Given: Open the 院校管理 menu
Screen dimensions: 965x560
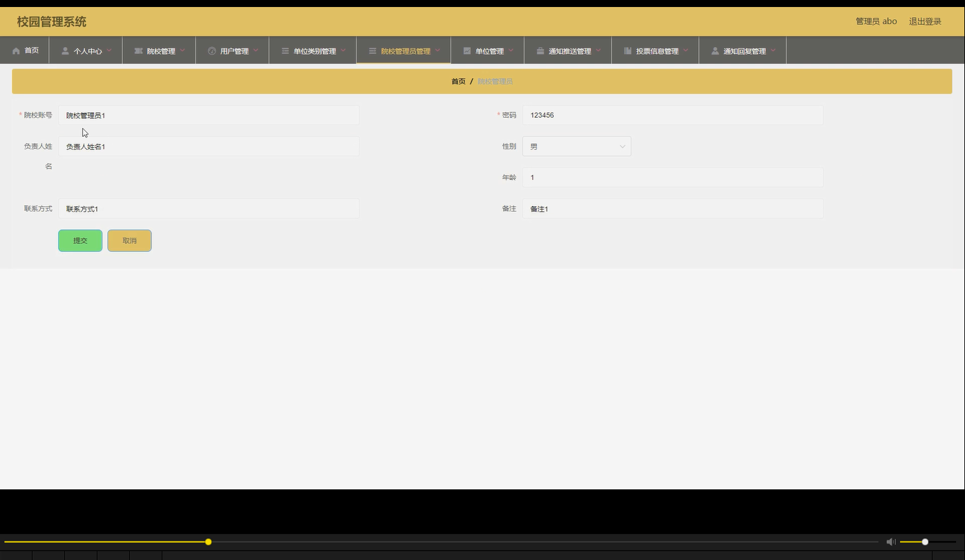Looking at the screenshot, I should pos(159,50).
